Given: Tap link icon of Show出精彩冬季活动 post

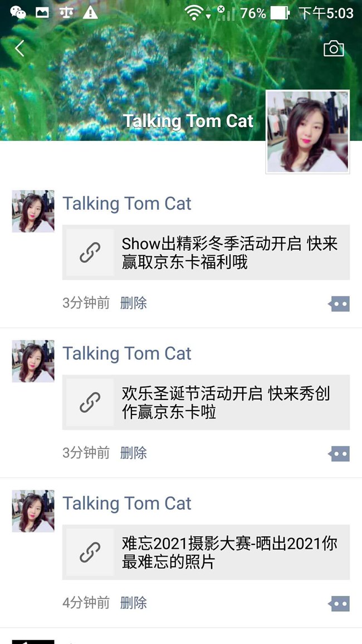Looking at the screenshot, I should pyautogui.click(x=90, y=252).
